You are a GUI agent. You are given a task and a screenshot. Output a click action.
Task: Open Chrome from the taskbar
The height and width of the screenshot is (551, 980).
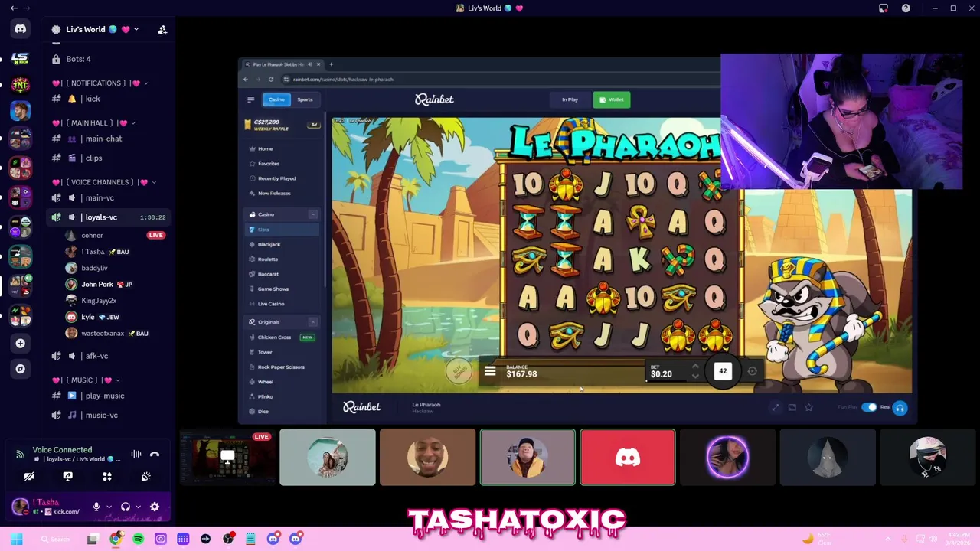coord(115,539)
